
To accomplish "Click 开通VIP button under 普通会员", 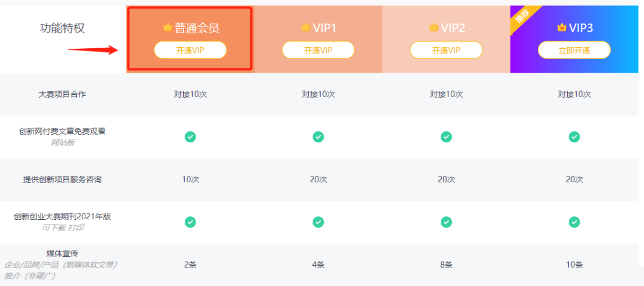I will pos(190,50).
